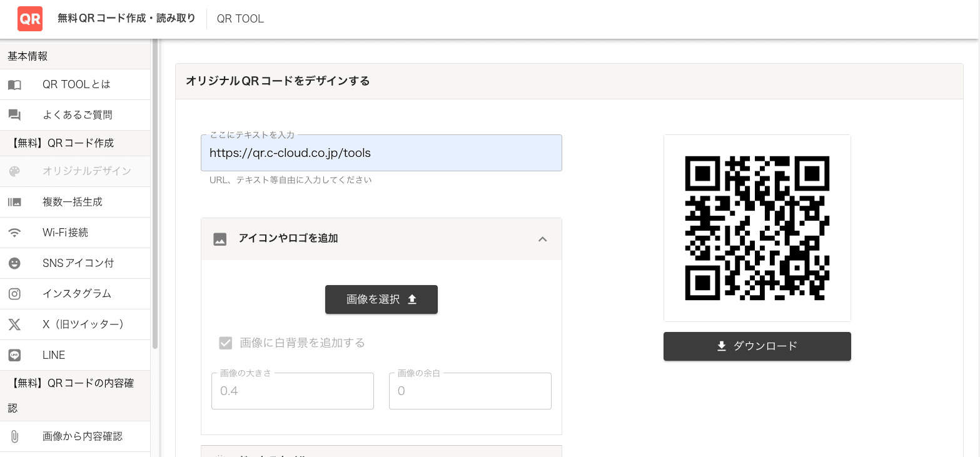Click the URL text input containing qr.c-cloud.co.jp
Screen dimensions: 980x457
click(x=381, y=153)
